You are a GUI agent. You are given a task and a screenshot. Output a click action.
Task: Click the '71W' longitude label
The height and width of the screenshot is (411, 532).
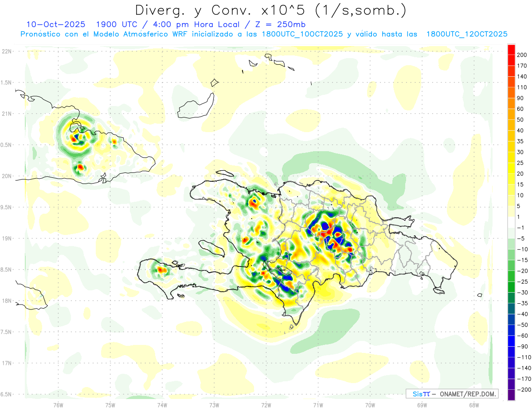click(318, 405)
